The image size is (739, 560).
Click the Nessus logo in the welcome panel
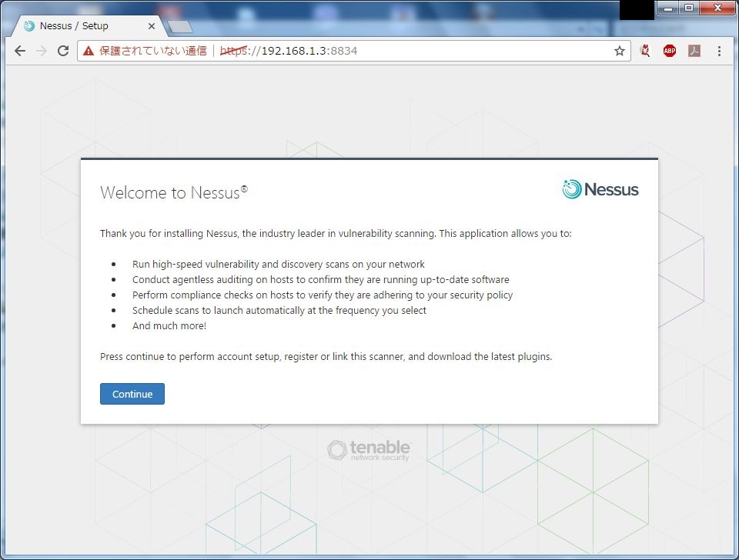pos(600,189)
